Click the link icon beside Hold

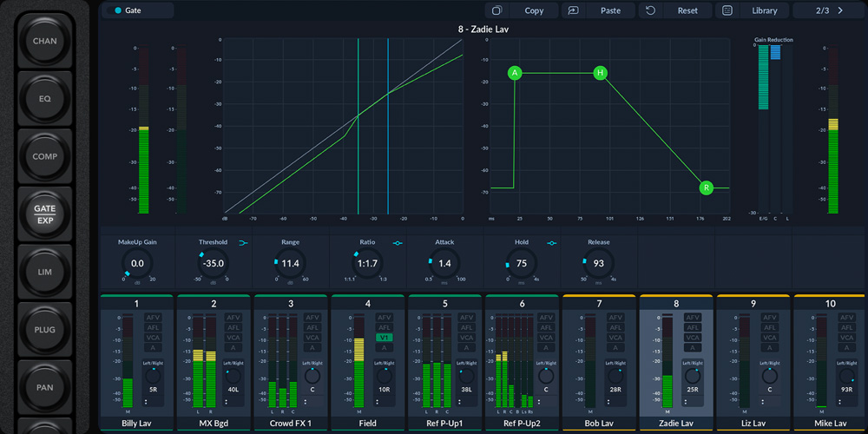coord(551,242)
